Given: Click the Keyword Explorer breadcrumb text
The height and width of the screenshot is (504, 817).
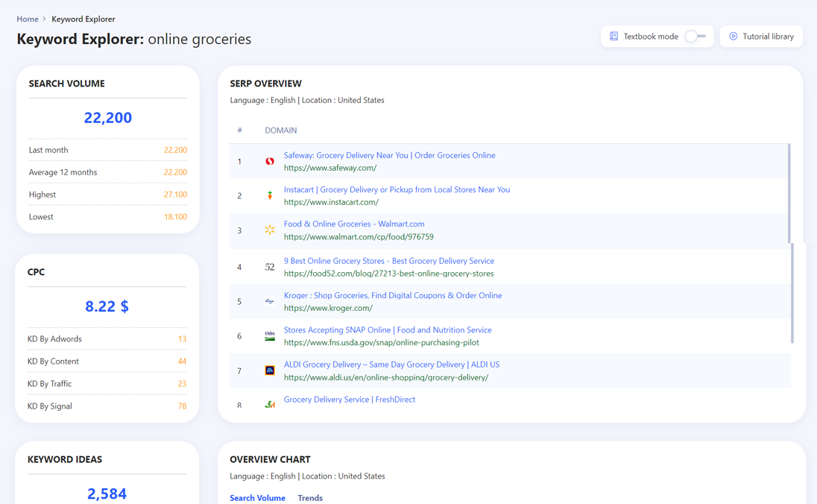Looking at the screenshot, I should pyautogui.click(x=83, y=19).
